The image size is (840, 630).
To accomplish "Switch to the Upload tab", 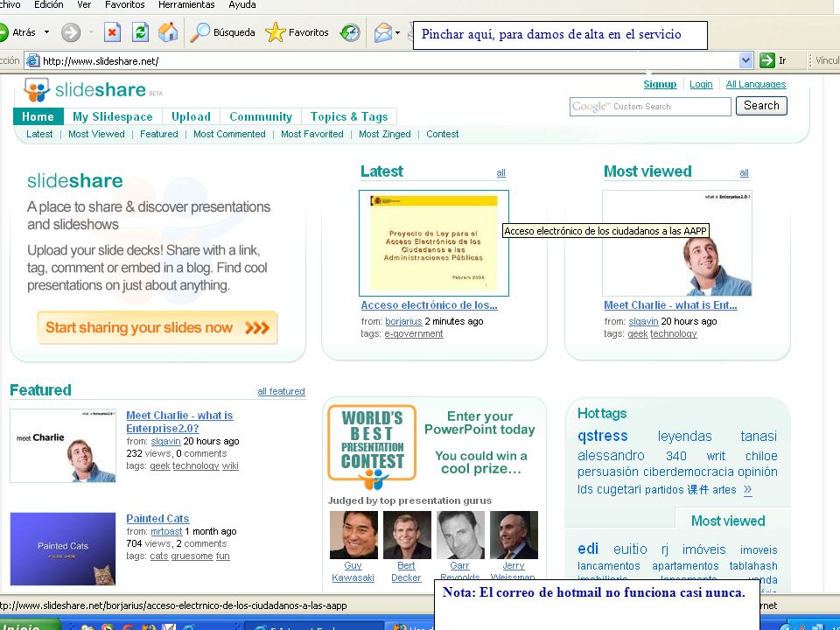I will 191,116.
